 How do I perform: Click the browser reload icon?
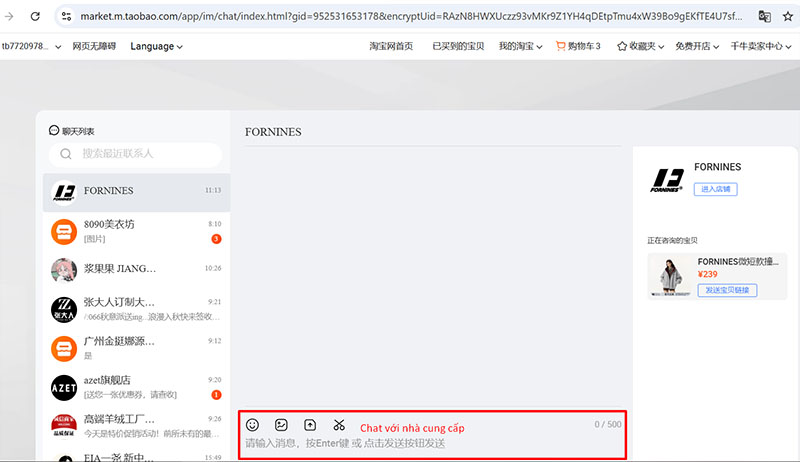tap(35, 16)
